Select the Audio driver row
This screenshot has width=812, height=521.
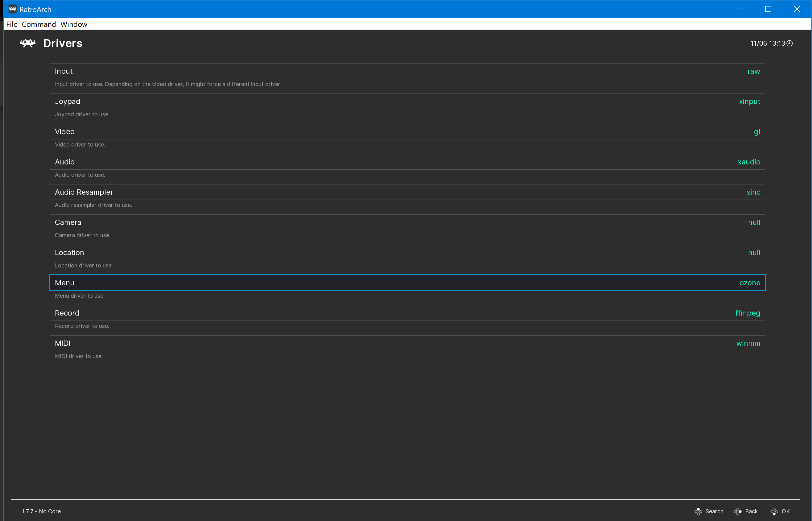click(407, 162)
